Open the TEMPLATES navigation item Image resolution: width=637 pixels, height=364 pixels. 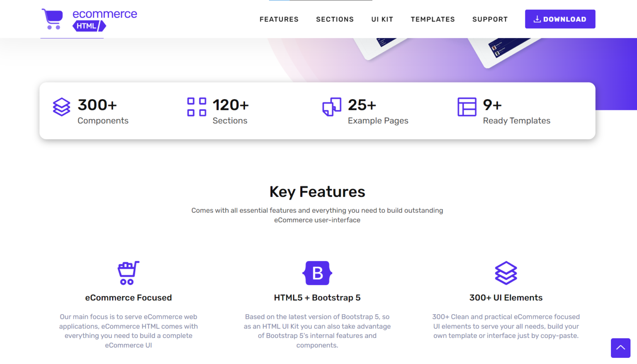(433, 19)
